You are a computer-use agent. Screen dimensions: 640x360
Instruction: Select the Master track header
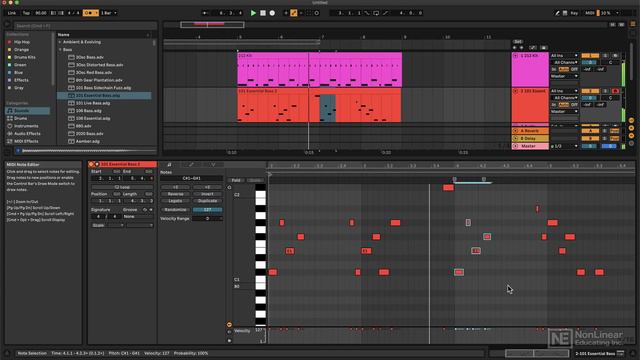tap(530, 146)
